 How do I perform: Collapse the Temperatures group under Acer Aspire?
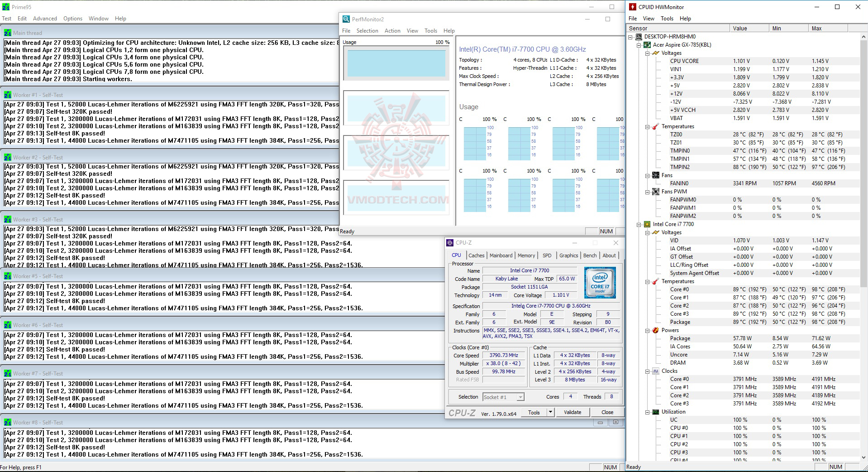click(648, 127)
